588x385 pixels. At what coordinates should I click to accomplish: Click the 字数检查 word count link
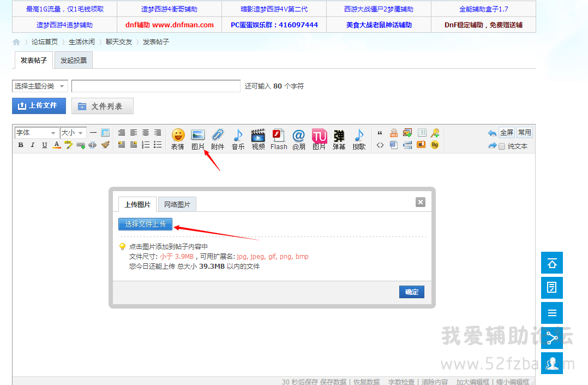pos(401,382)
